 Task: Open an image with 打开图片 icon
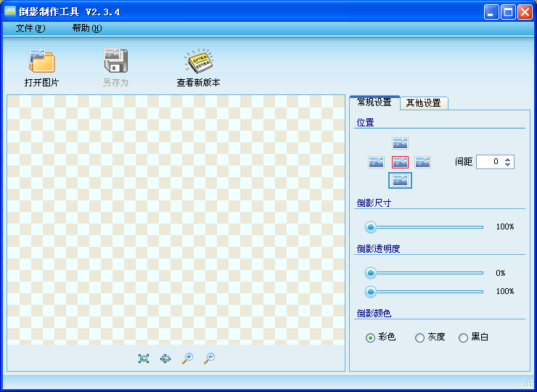click(x=42, y=61)
